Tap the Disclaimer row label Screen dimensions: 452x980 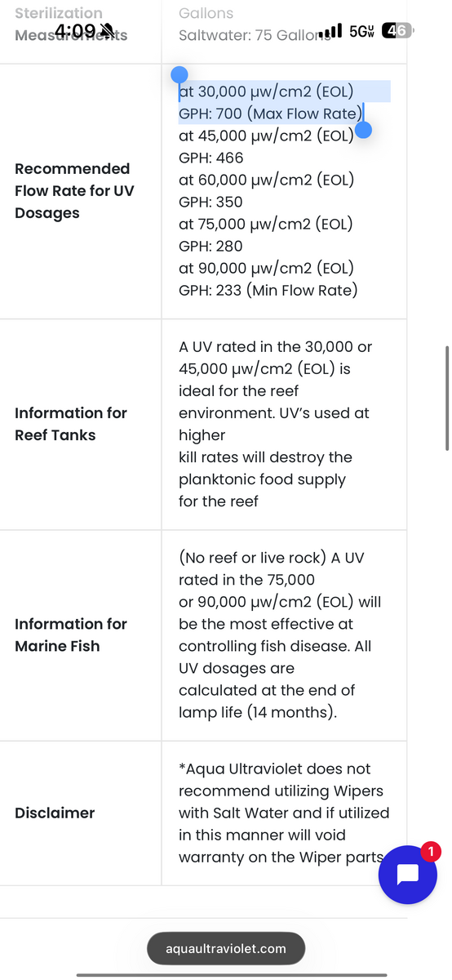55,813
